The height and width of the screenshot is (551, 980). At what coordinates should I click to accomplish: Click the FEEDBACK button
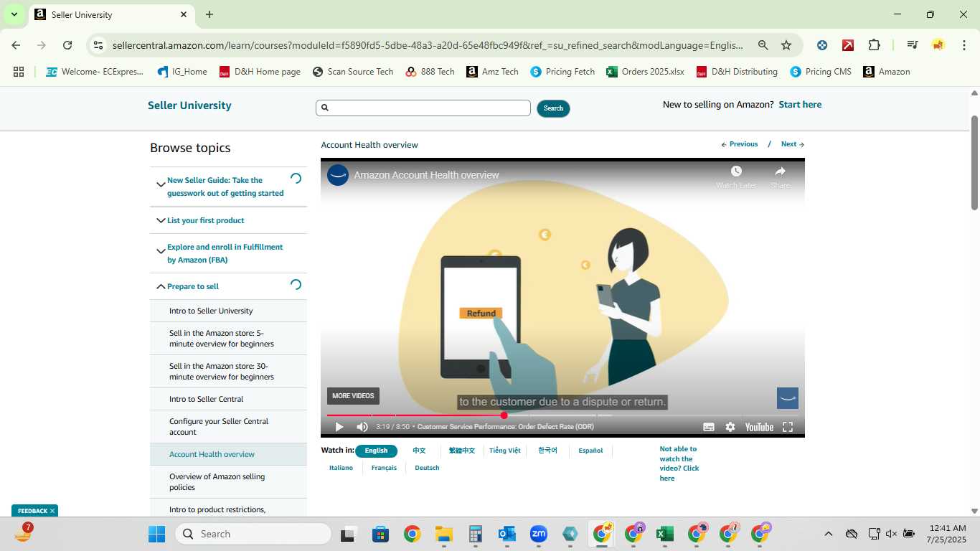click(x=32, y=511)
